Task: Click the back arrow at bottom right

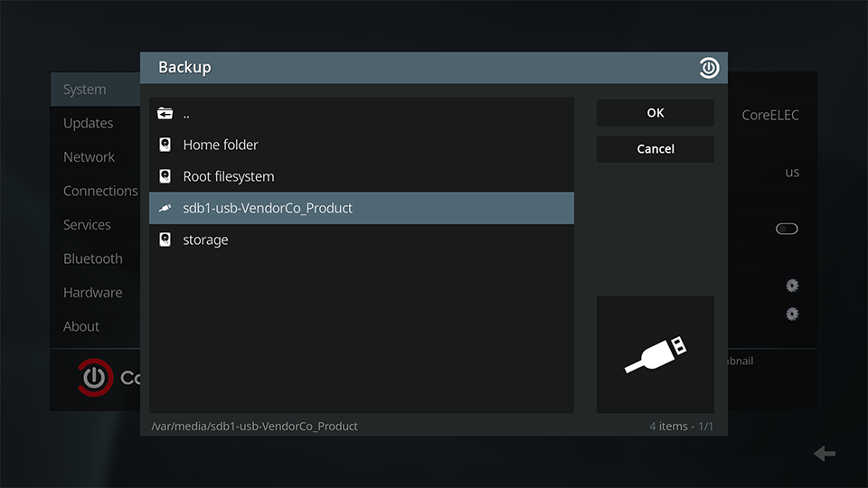Action: (x=825, y=454)
